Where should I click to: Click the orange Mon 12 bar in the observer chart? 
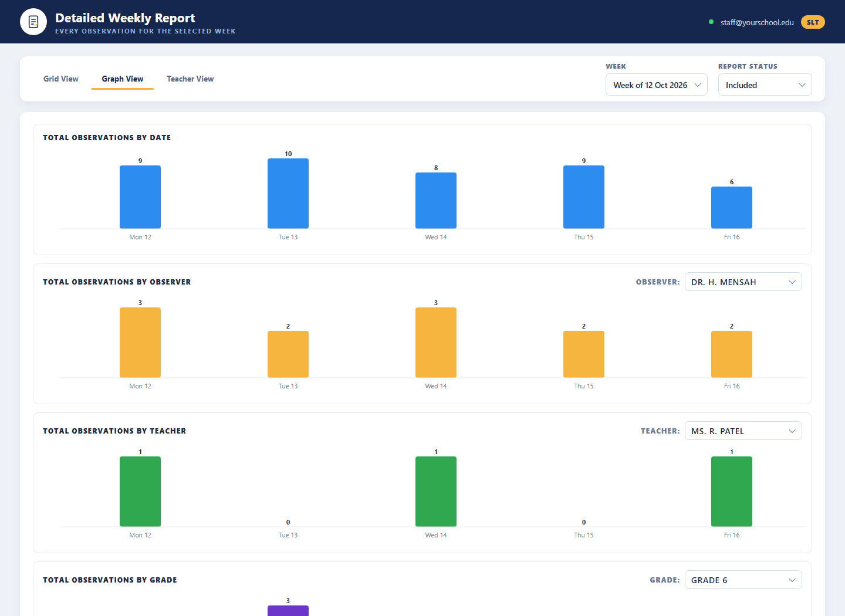[140, 343]
